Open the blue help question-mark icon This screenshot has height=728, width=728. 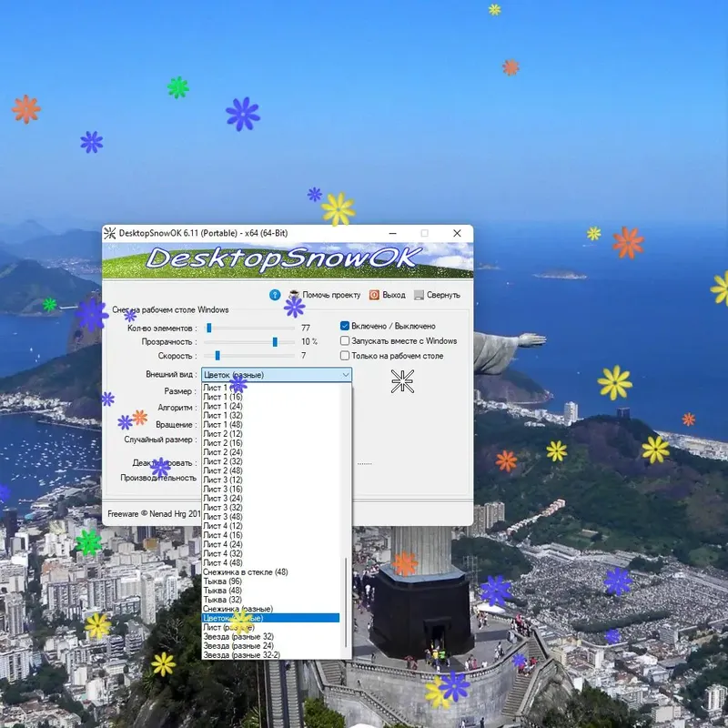[x=275, y=295]
